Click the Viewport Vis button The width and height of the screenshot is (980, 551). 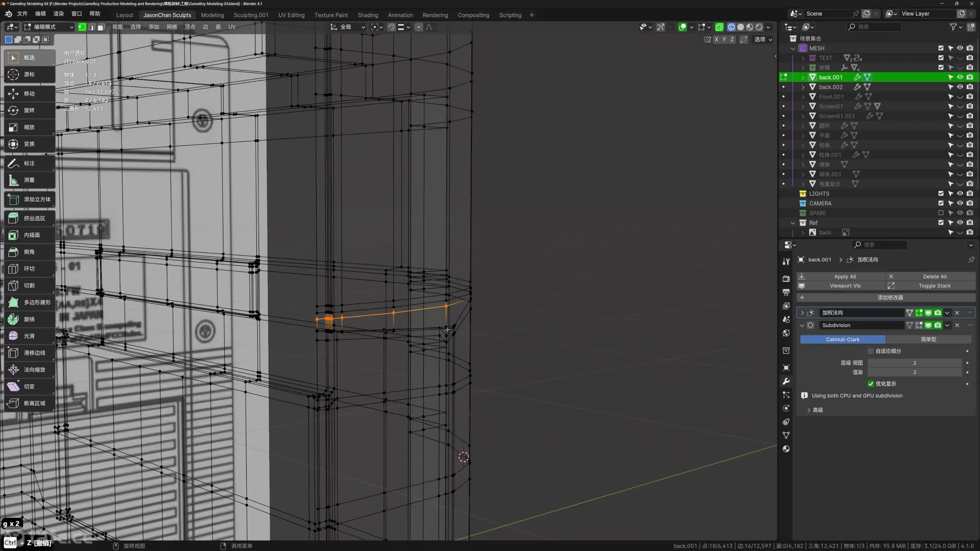[x=841, y=286]
